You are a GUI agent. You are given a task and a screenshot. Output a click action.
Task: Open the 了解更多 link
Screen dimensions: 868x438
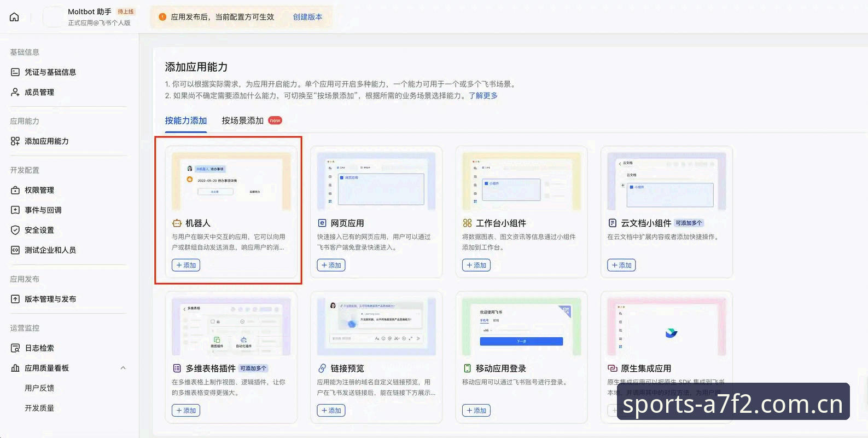click(x=483, y=96)
